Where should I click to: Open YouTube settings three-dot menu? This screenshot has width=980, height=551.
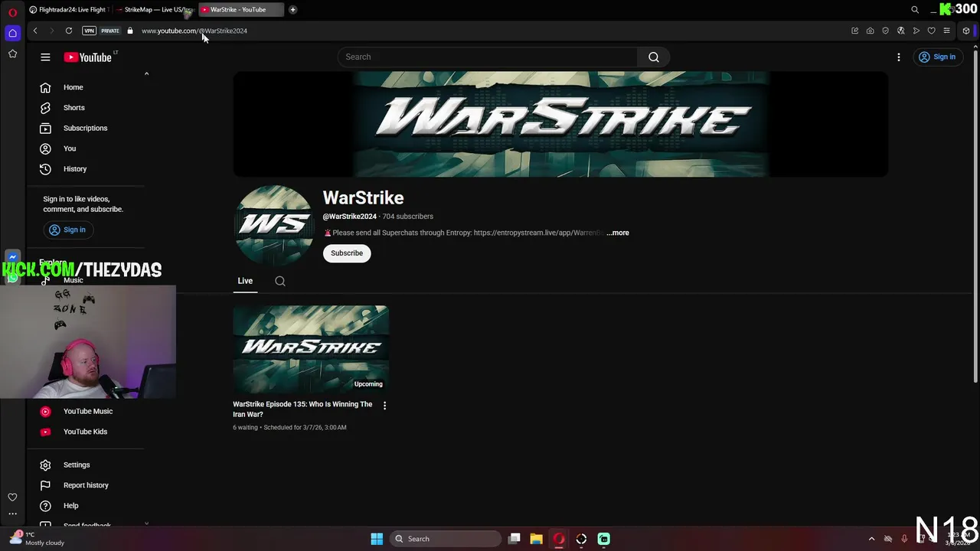899,57
